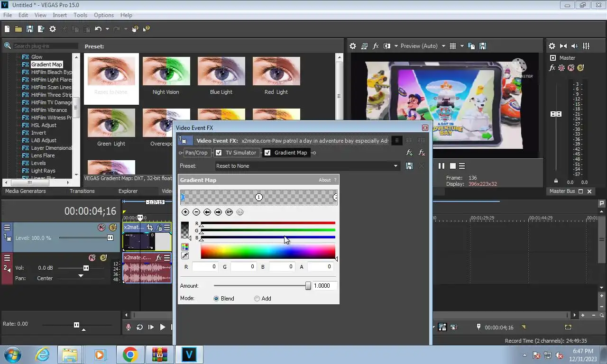Open the Undo history dropdown arrow
Image resolution: width=607 pixels, height=364 pixels.
tap(107, 29)
